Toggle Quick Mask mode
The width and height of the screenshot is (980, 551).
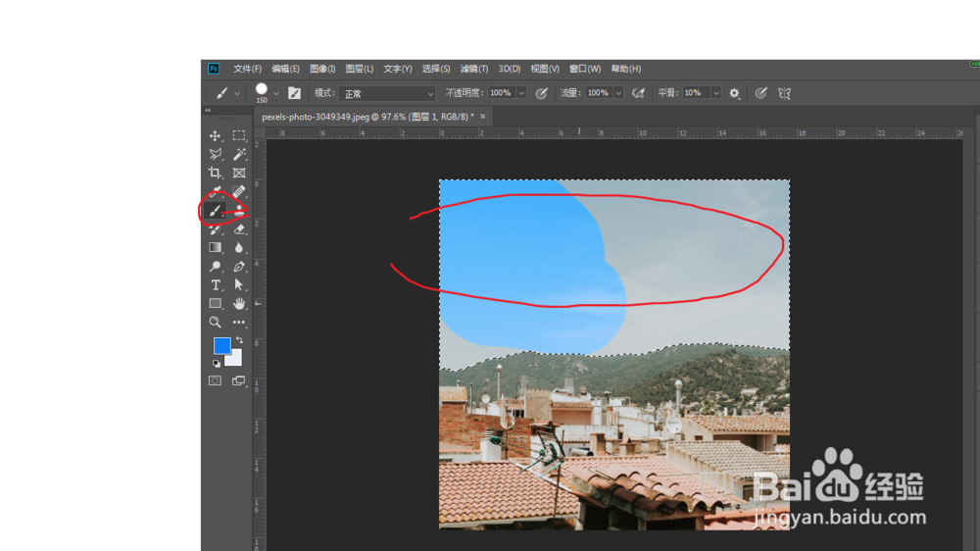pos(215,380)
